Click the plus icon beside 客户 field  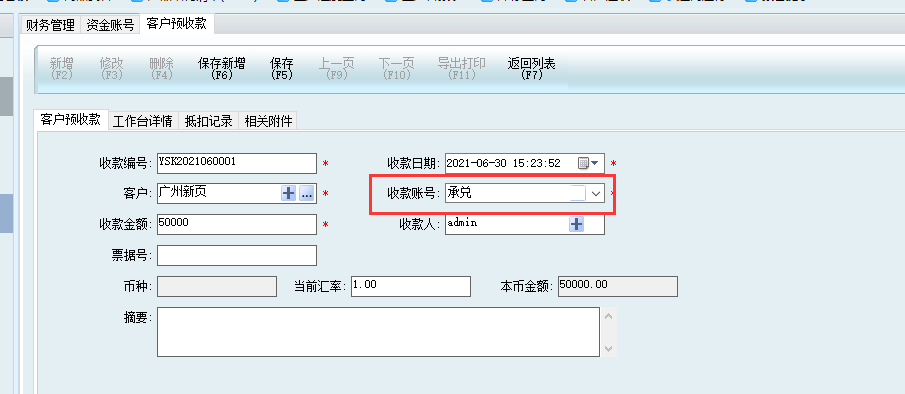click(x=288, y=194)
